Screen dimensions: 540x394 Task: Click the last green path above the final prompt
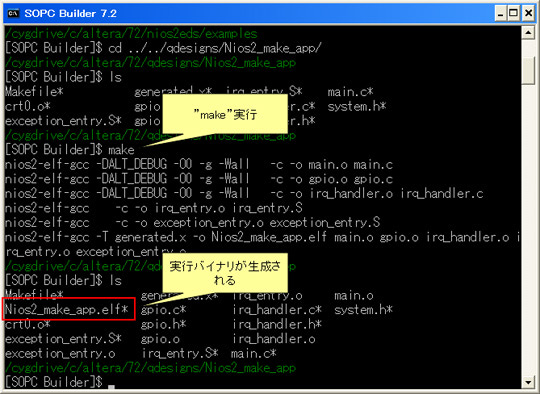[x=150, y=368]
